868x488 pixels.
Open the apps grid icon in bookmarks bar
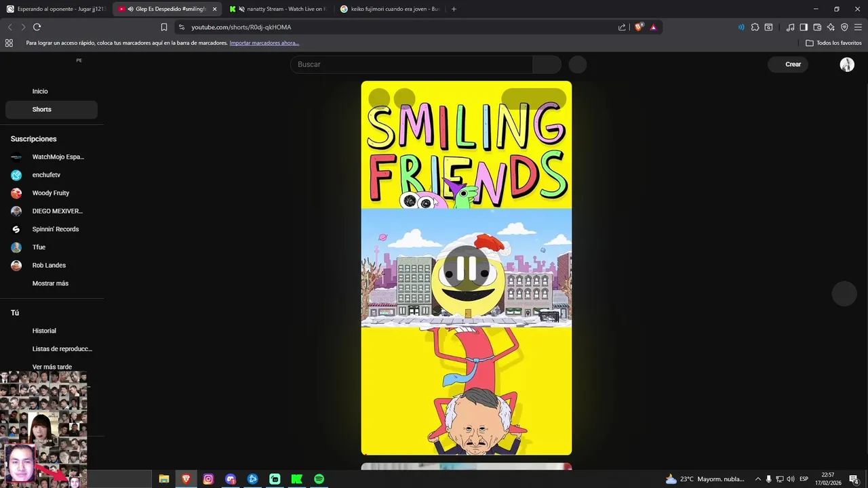[x=9, y=43]
